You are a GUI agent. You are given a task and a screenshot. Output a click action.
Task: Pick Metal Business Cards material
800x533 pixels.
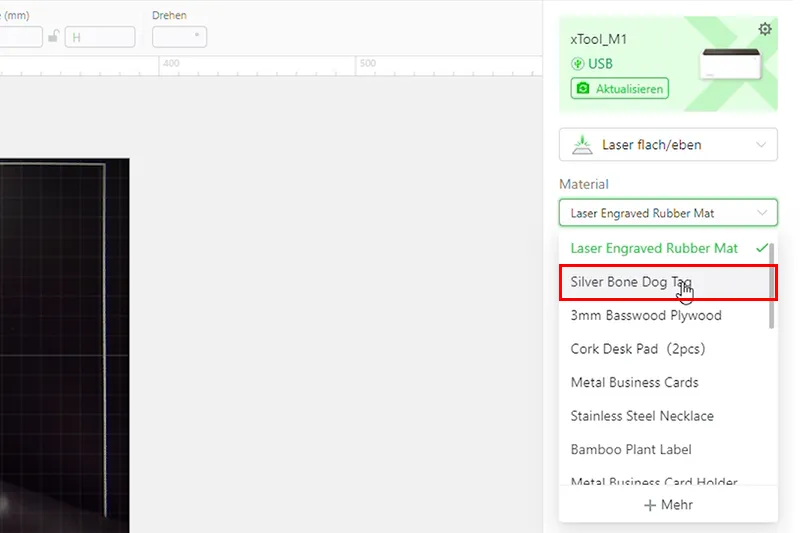coord(668,383)
